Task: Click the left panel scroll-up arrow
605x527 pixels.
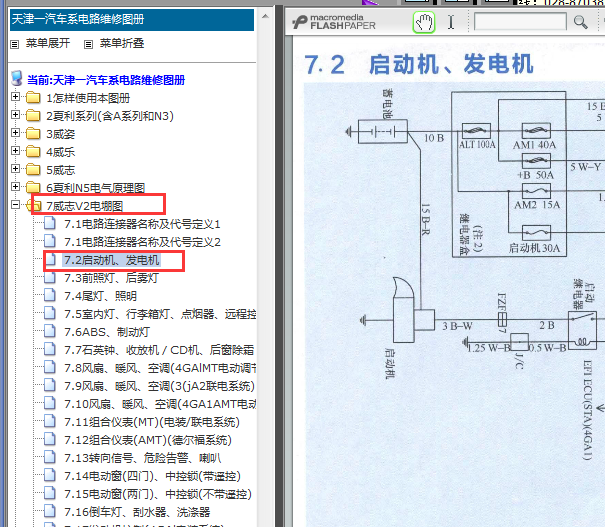Action: pyautogui.click(x=265, y=16)
